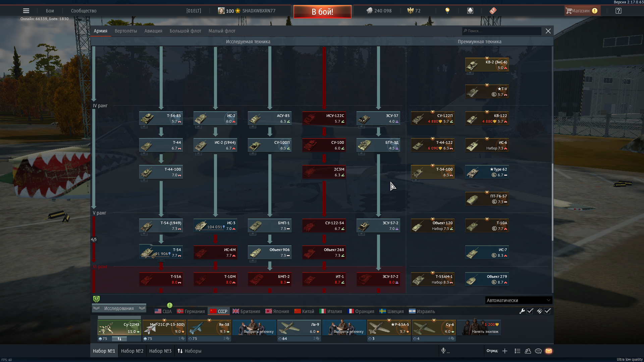The image size is (644, 362).
Task: Click the research tree vertical scrollbar
Action: point(552,202)
